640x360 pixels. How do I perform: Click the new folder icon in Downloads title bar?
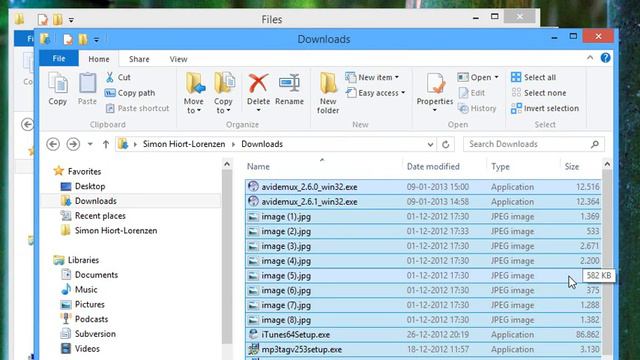pyautogui.click(x=83, y=40)
